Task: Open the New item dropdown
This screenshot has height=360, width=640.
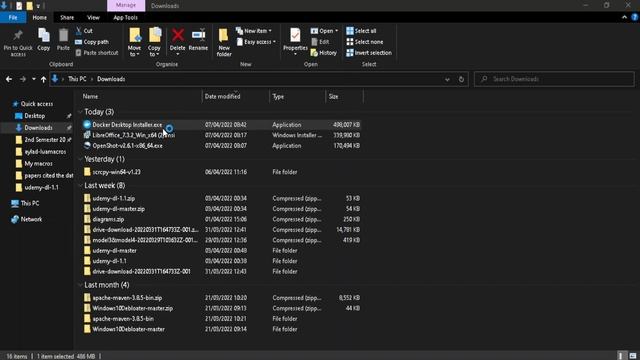Action: pyautogui.click(x=253, y=31)
